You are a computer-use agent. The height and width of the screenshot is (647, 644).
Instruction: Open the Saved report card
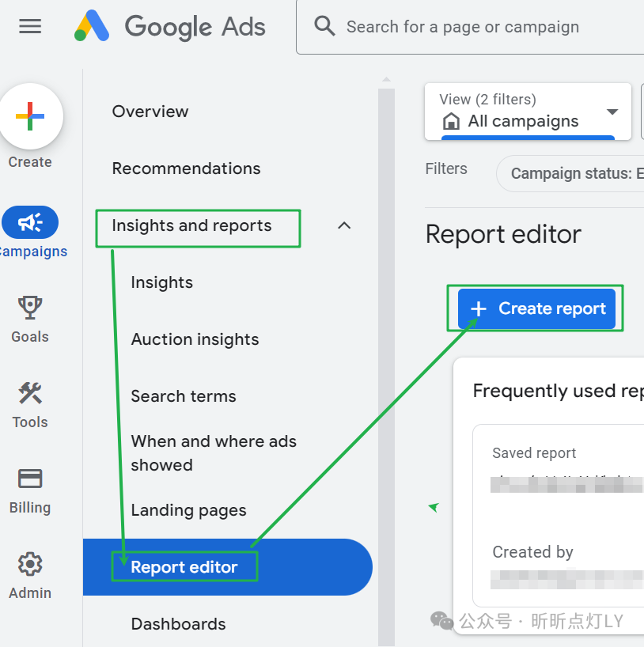(559, 516)
